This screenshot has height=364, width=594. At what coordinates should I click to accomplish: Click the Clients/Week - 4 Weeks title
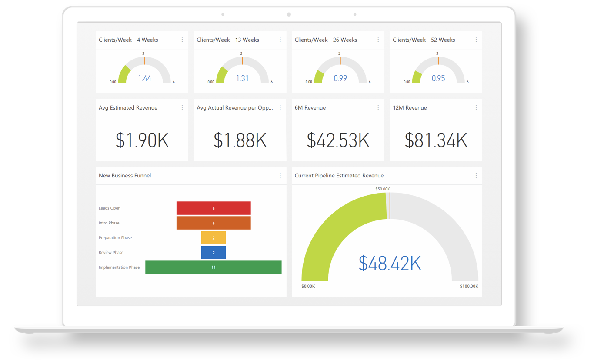point(128,40)
